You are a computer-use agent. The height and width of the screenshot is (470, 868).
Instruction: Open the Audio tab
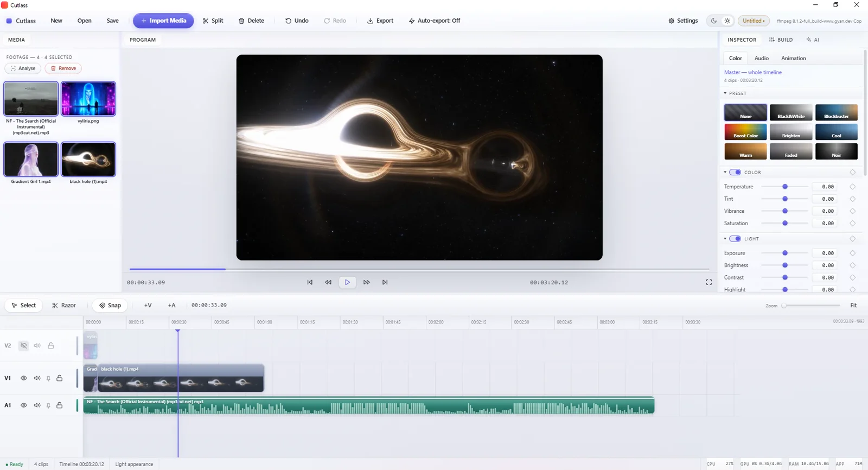(762, 58)
